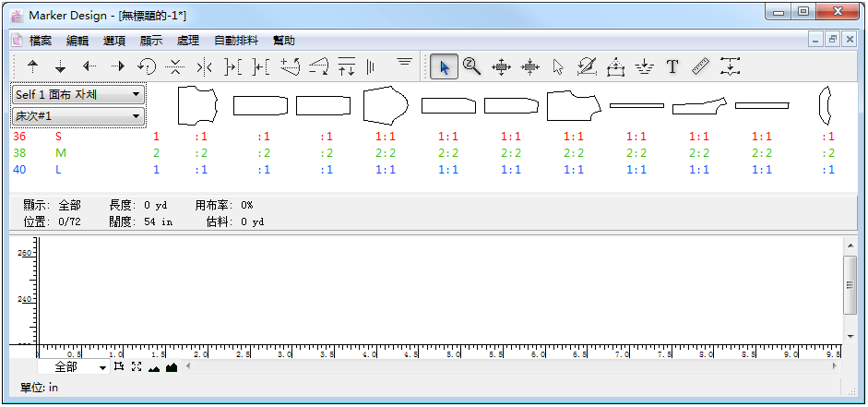This screenshot has width=868, height=407.
Task: Click the flip vertical mirror icon
Action: [x=175, y=67]
